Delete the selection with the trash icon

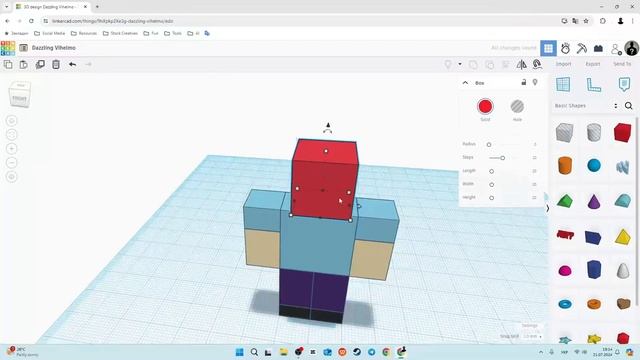(x=56, y=64)
